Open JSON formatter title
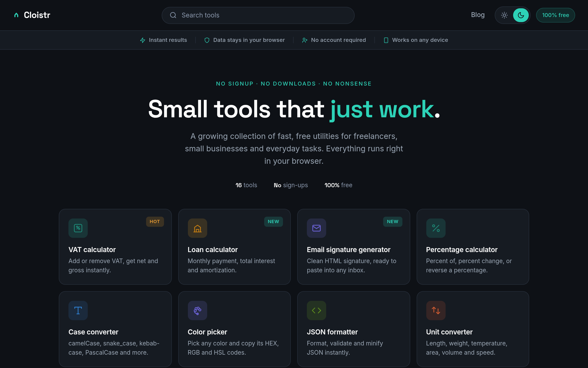 (x=332, y=332)
